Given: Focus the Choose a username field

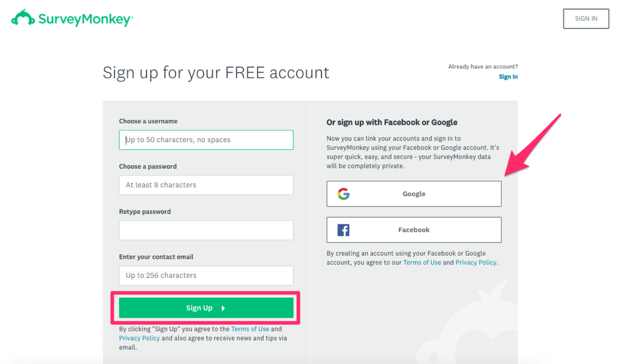Looking at the screenshot, I should (x=207, y=140).
